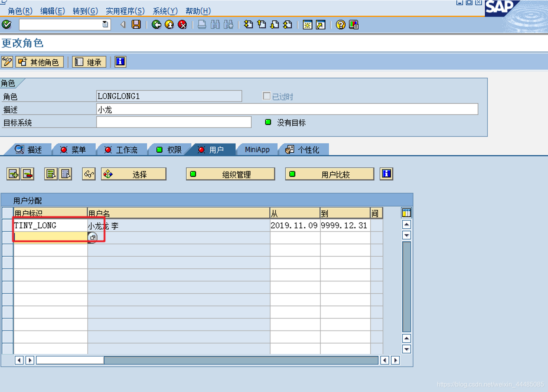
Task: Click the empty yellow 用户标识 cell
Action: pyautogui.click(x=50, y=237)
